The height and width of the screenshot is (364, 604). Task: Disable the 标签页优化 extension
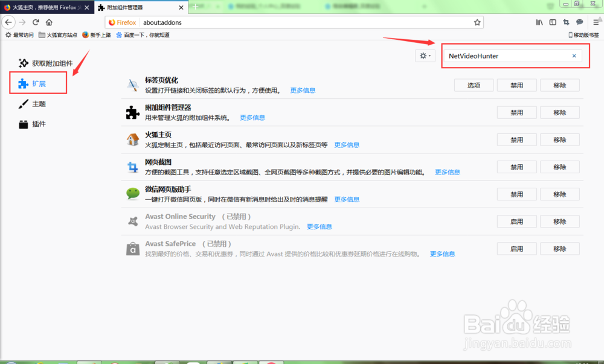517,86
